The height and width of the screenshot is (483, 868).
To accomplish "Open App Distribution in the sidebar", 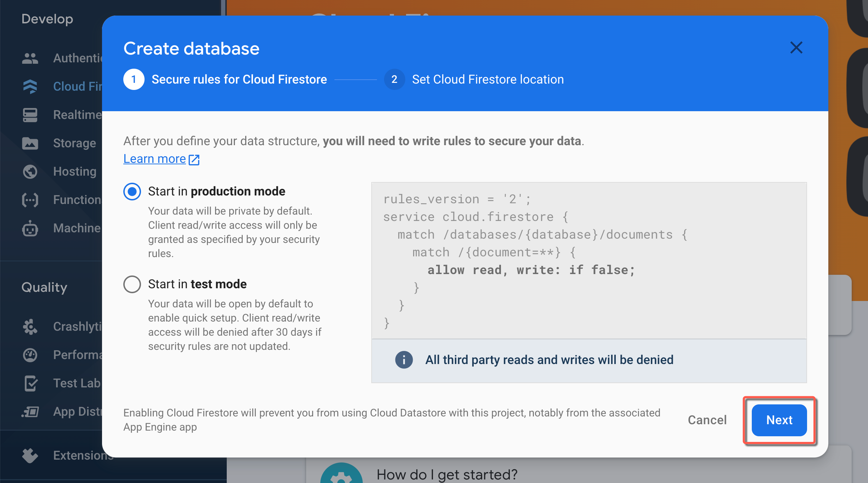I will 78,411.
